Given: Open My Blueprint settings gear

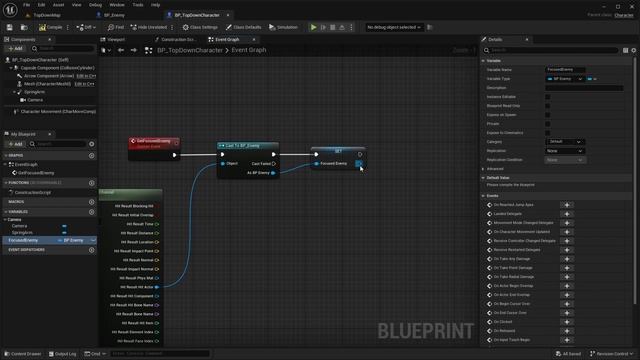Looking at the screenshot, I should coord(91,144).
